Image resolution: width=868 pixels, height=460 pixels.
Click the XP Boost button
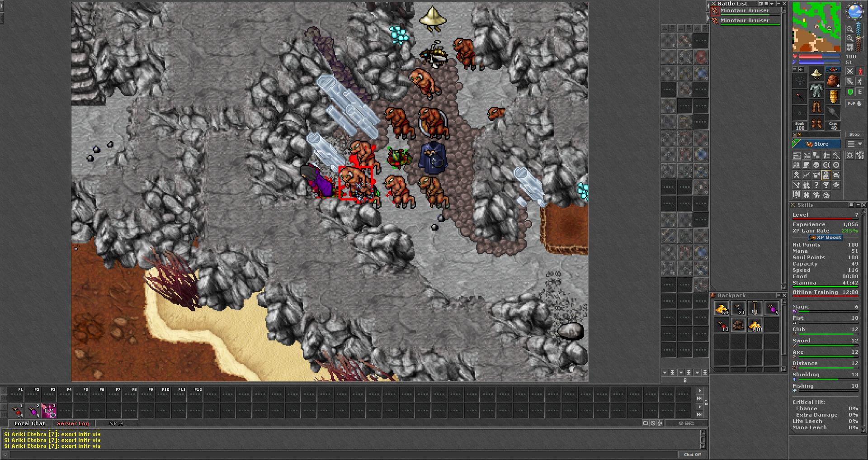point(825,237)
